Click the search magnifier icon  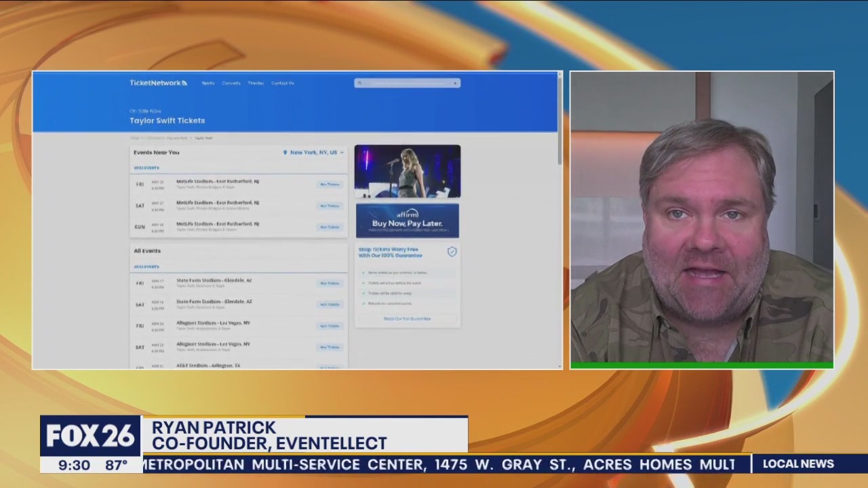coord(359,83)
